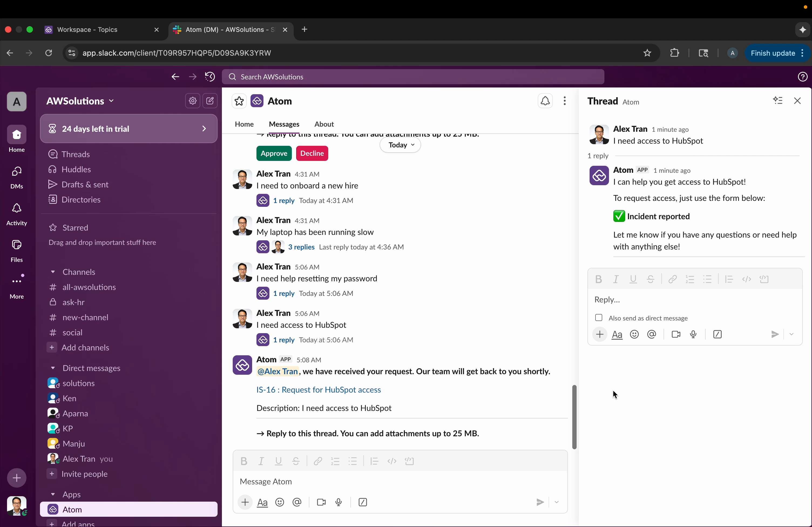Image resolution: width=812 pixels, height=527 pixels.
Task: Record an audio clip in the composer
Action: pos(339,502)
